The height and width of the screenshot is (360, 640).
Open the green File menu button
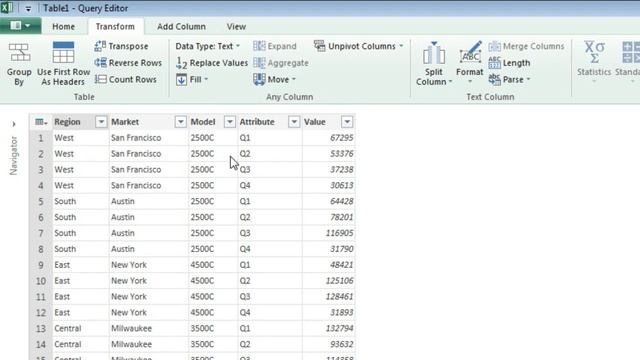coord(20,26)
